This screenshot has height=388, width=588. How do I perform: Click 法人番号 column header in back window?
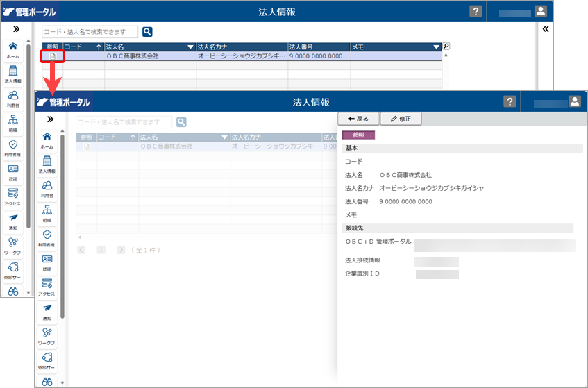point(319,47)
